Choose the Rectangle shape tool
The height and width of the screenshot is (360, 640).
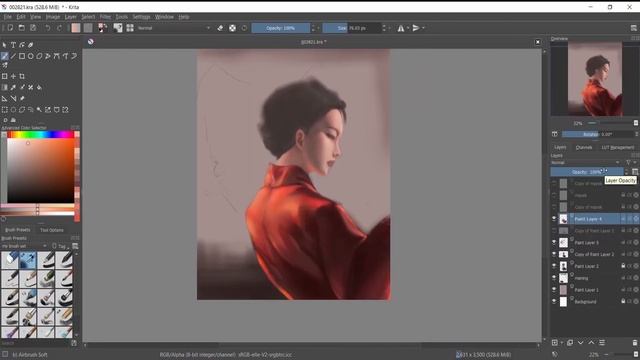pyautogui.click(x=22, y=56)
